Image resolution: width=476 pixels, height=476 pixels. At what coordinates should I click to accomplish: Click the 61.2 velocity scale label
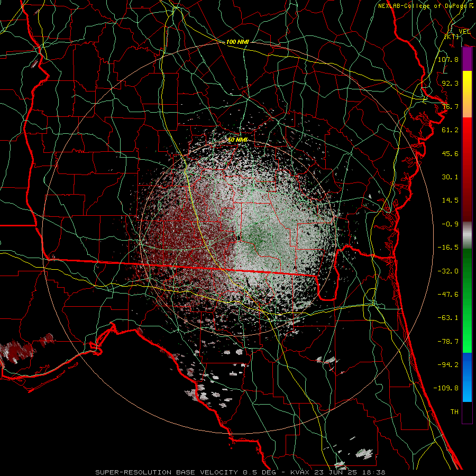point(450,130)
